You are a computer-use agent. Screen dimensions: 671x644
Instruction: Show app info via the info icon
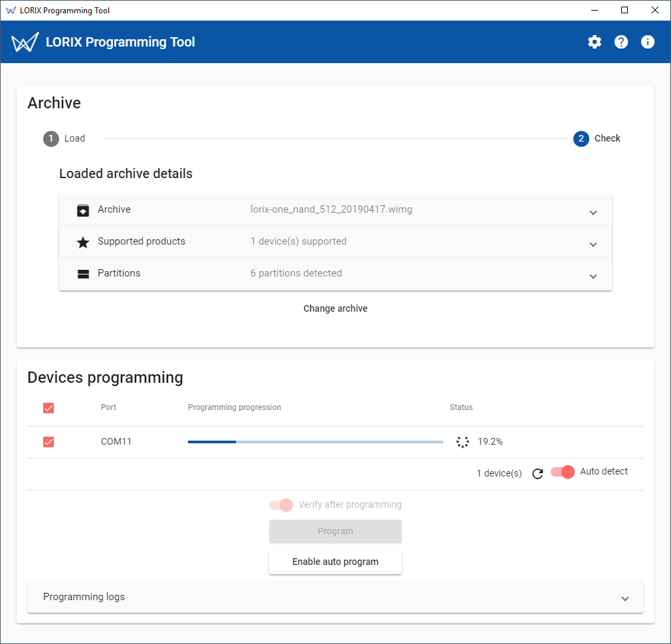coord(648,42)
